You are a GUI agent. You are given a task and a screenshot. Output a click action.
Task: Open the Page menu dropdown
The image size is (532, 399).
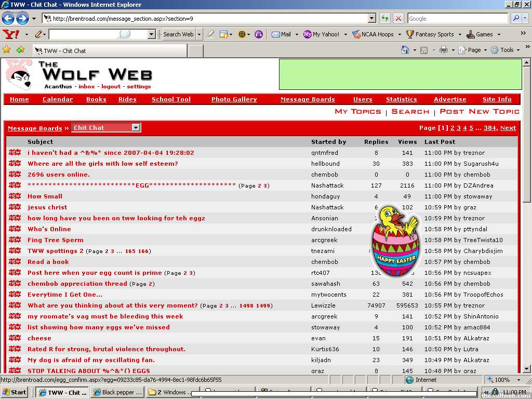tap(474, 50)
